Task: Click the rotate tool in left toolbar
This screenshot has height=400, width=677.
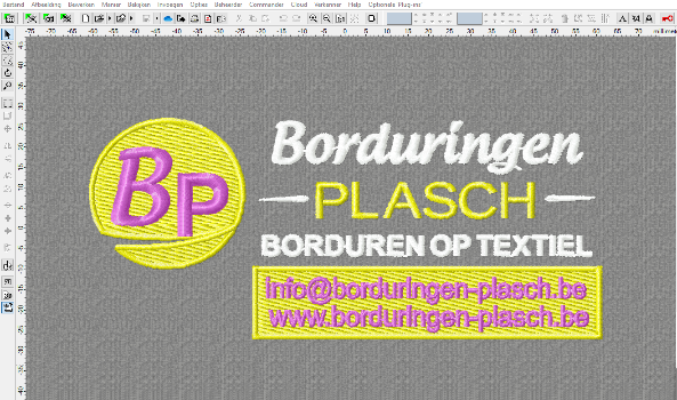Action: coord(7,73)
